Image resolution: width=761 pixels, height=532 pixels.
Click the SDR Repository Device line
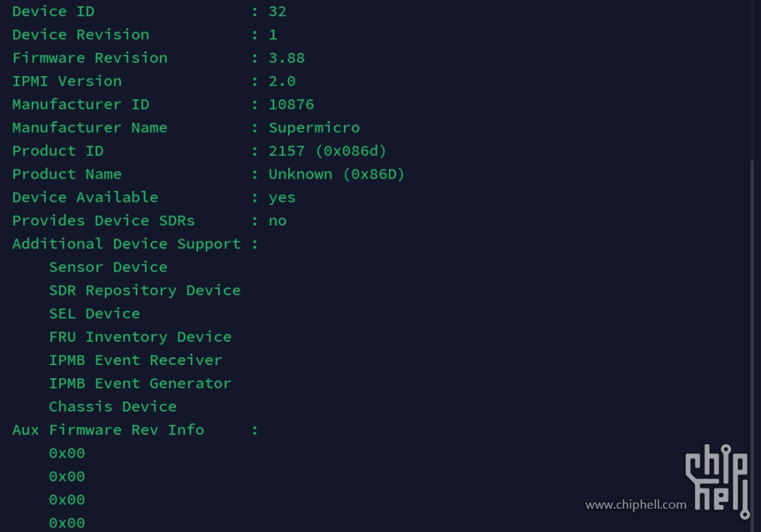[144, 290]
